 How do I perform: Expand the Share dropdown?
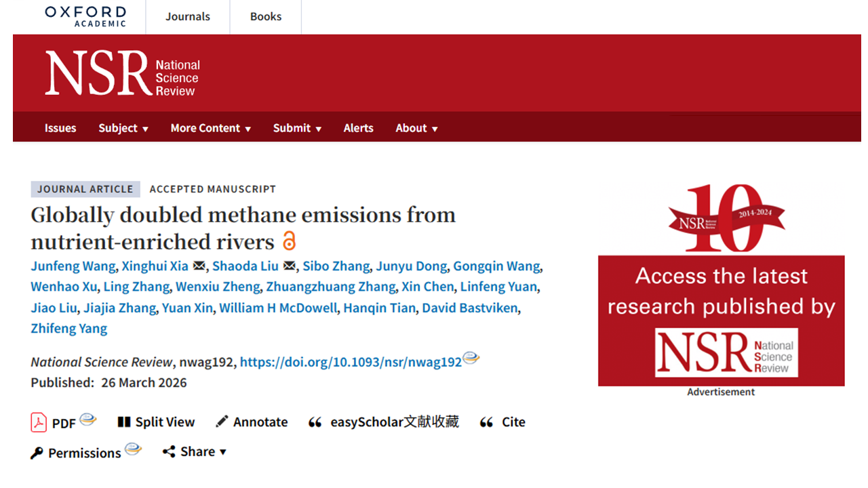coord(195,451)
